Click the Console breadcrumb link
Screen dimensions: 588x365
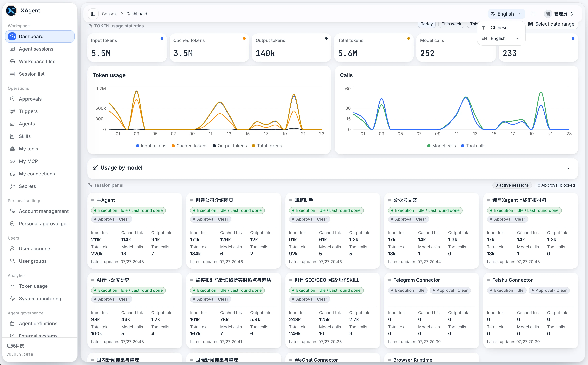click(110, 14)
